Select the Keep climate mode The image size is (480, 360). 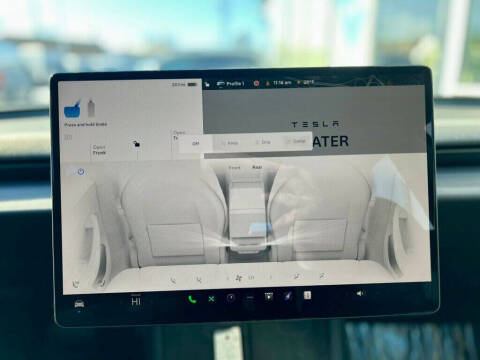click(230, 143)
